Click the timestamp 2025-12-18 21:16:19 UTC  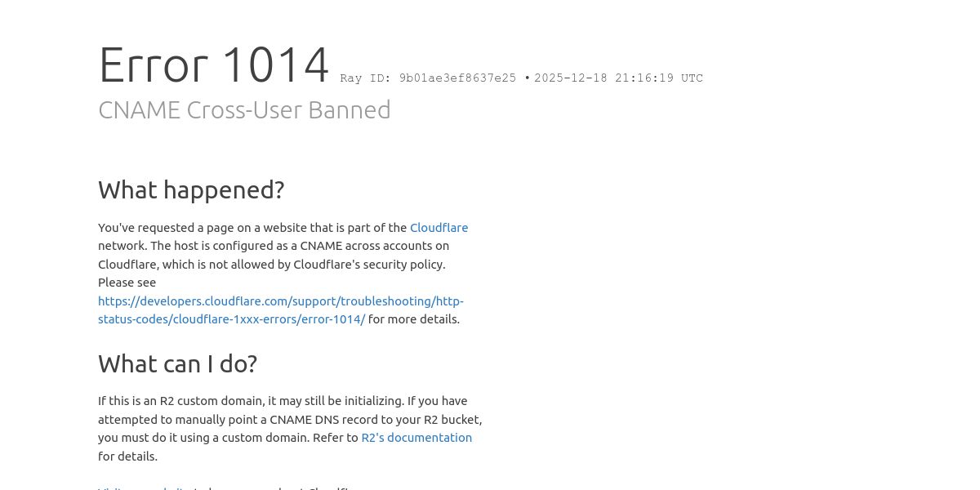coord(618,78)
